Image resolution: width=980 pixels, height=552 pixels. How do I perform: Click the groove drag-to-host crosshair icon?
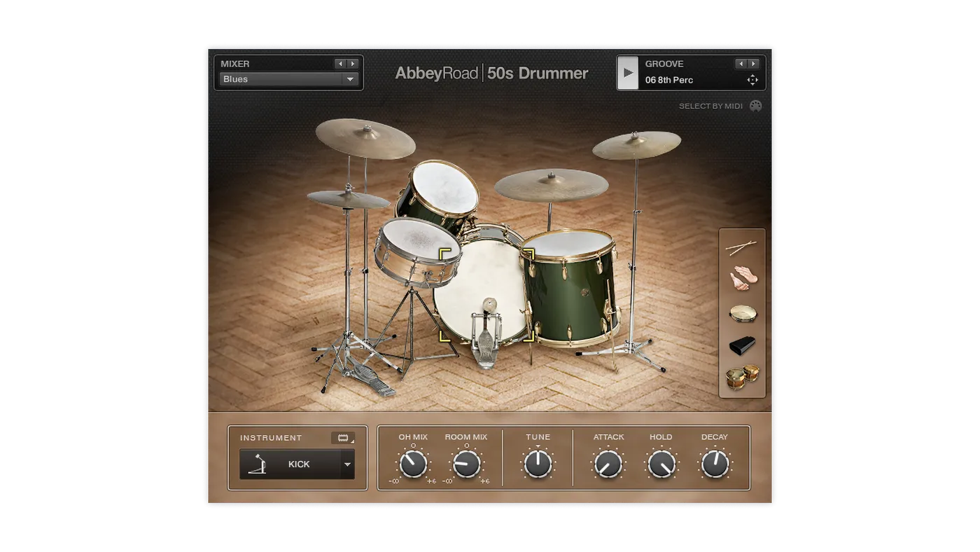(752, 80)
